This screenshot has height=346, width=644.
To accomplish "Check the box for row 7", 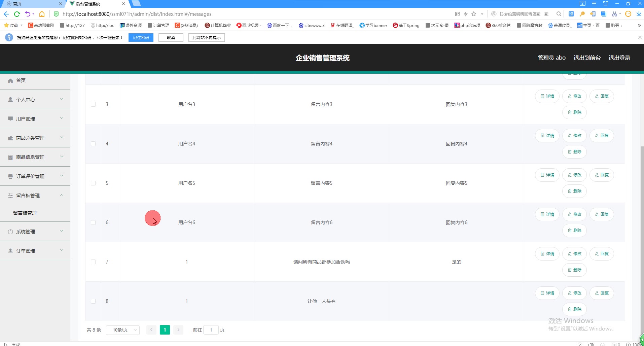I will tap(93, 262).
